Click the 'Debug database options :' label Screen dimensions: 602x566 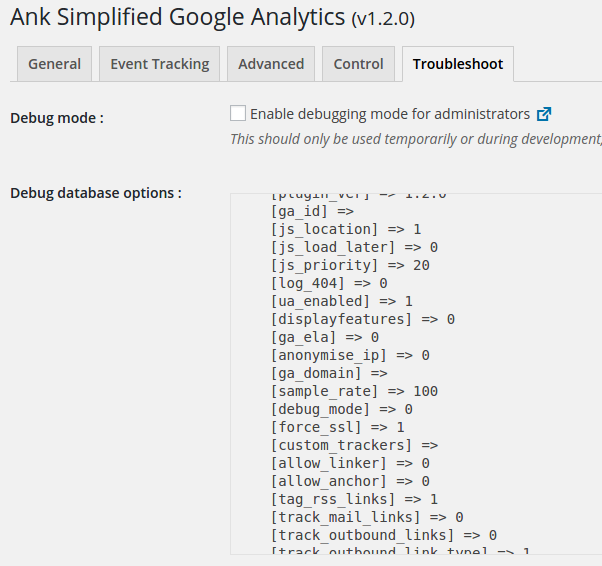click(x=96, y=193)
